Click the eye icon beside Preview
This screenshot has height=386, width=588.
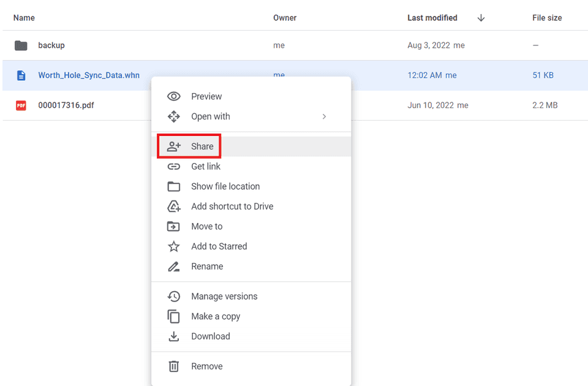(x=174, y=96)
